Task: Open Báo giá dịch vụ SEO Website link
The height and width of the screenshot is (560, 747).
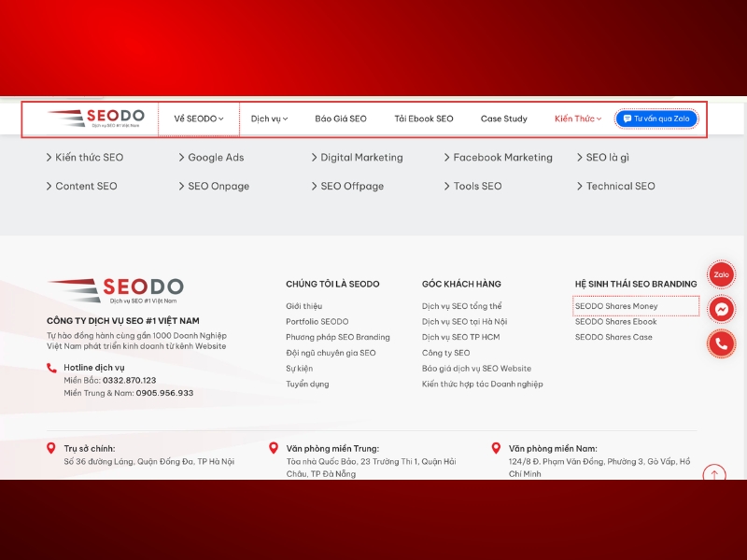Action: (x=476, y=369)
